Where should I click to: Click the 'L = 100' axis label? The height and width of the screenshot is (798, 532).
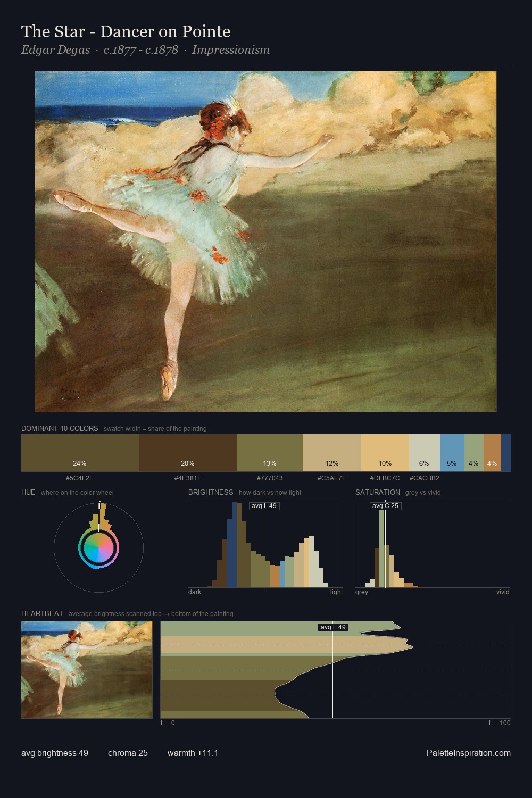pyautogui.click(x=500, y=723)
